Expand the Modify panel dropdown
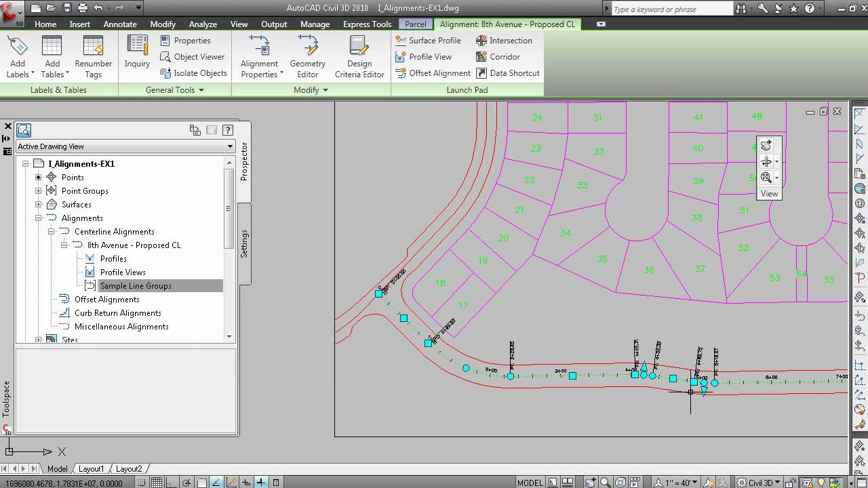Viewport: 868px width, 488px height. click(x=311, y=89)
